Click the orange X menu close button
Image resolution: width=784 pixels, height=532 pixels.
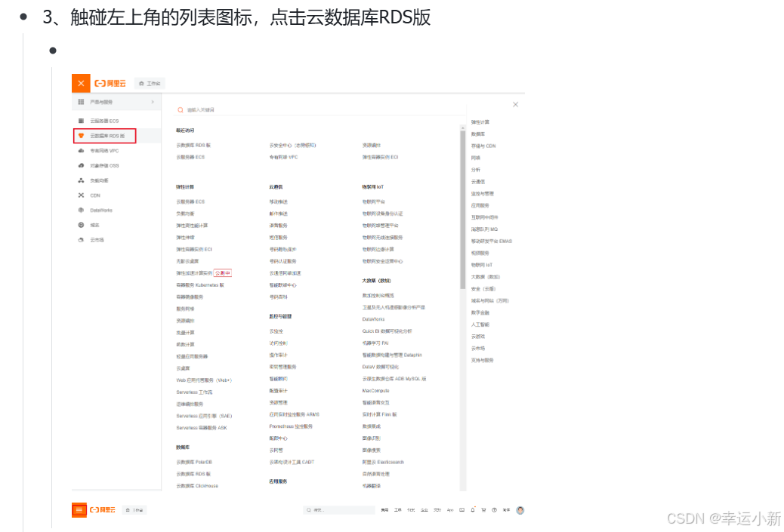click(x=81, y=84)
